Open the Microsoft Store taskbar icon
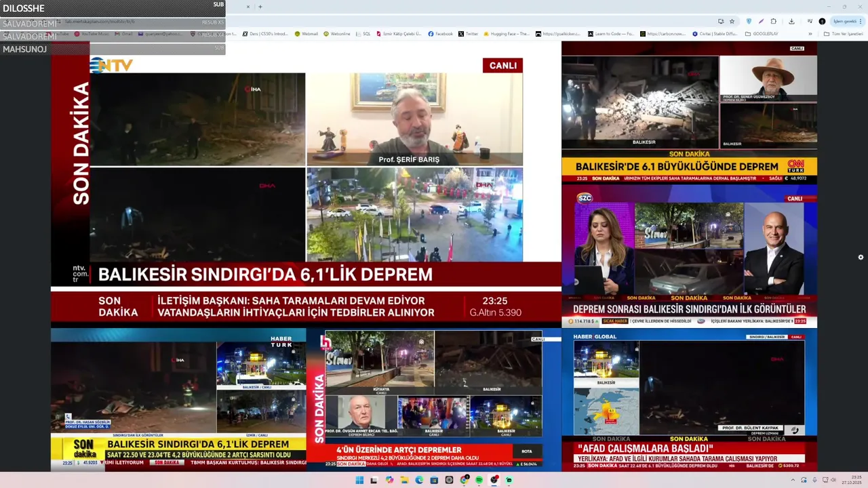 pyautogui.click(x=434, y=480)
